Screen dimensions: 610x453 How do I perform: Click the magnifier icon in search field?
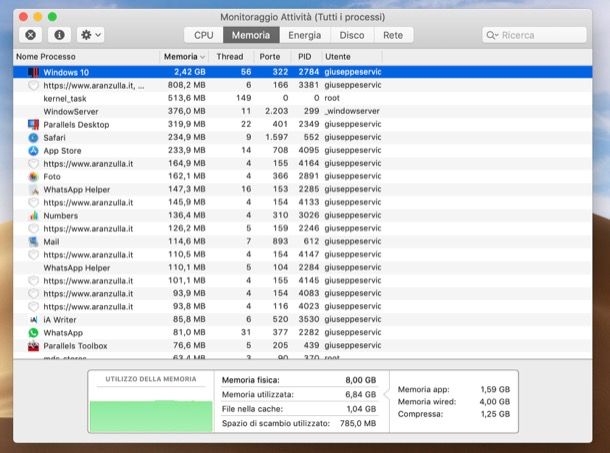[491, 35]
